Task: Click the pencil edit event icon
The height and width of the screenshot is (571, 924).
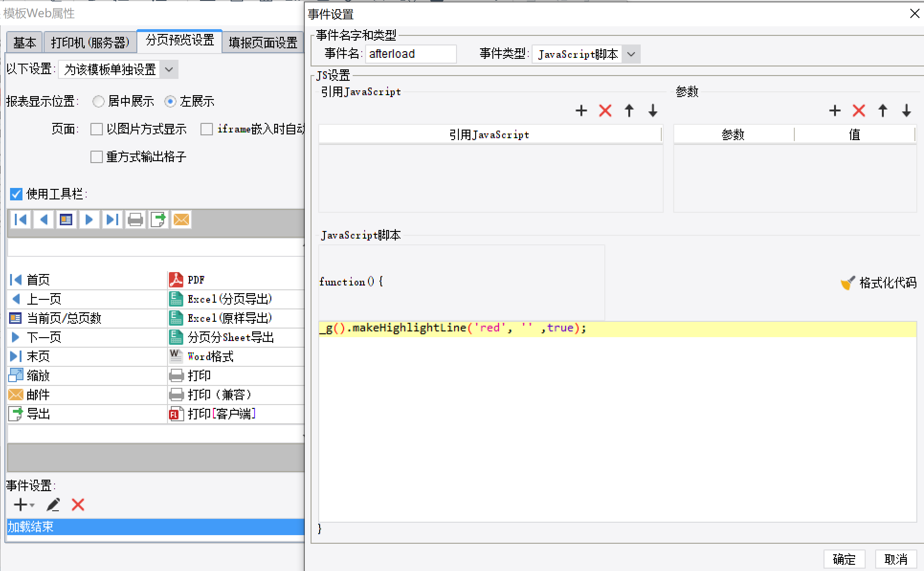Action: [53, 505]
